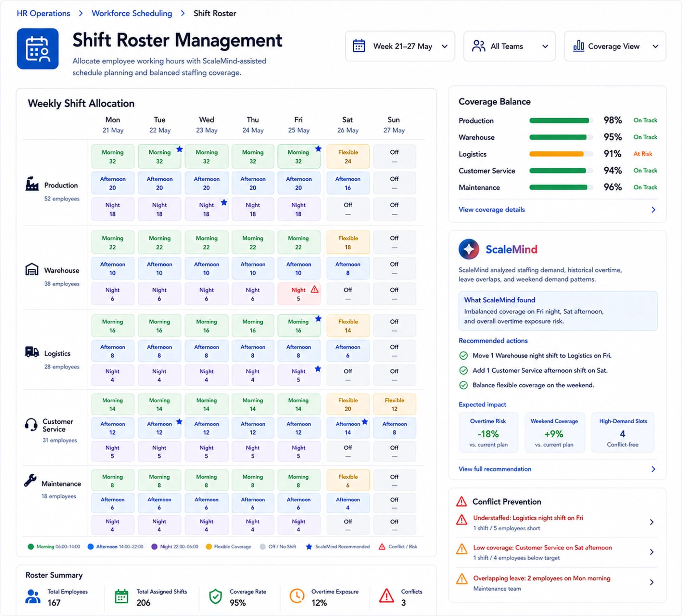Click the Overtime Risk -18% impact card
The height and width of the screenshot is (616, 682).
coord(488,432)
